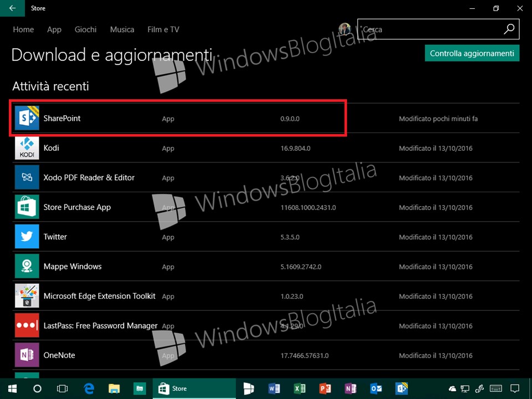Screen dimensions: 532x399
Task: Open Windows Ink Workspace pen icon
Action: tap(479, 389)
